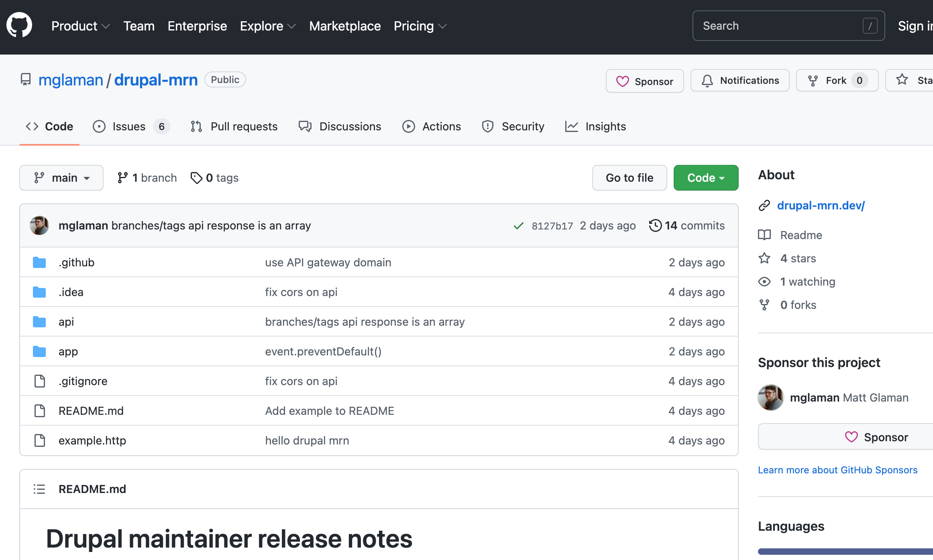Open the Marketplace page
This screenshot has height=560, width=933.
(345, 26)
